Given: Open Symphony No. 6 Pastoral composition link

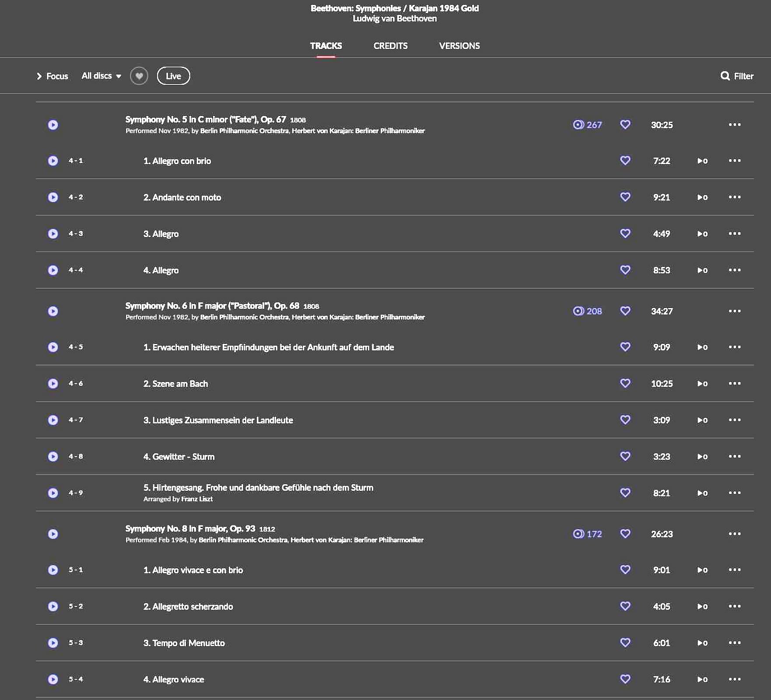Looking at the screenshot, I should pyautogui.click(x=212, y=306).
